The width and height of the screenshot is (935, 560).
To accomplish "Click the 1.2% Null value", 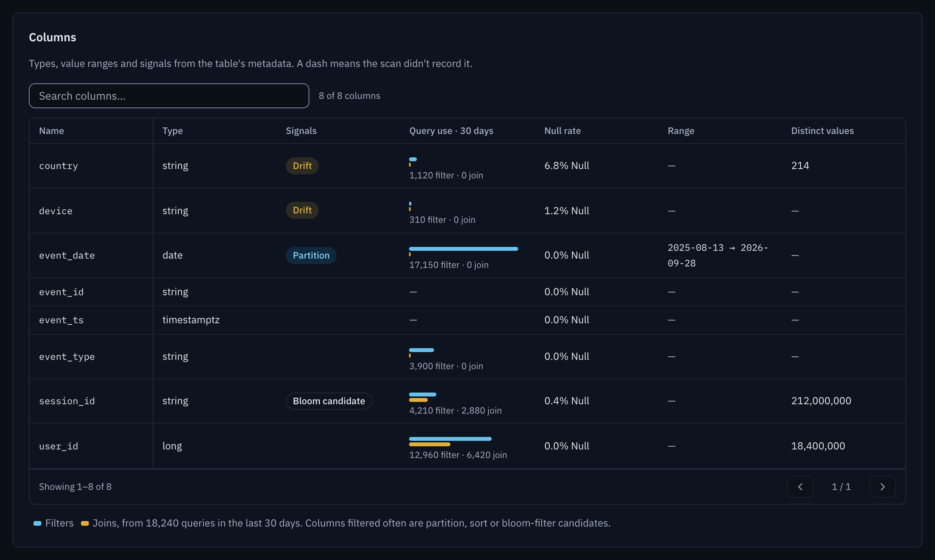I will click(567, 211).
